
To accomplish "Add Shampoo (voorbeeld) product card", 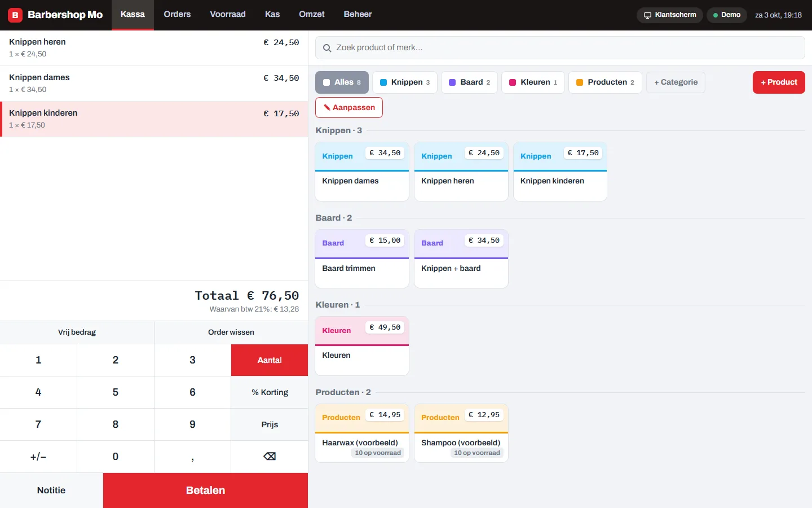I will (x=461, y=433).
